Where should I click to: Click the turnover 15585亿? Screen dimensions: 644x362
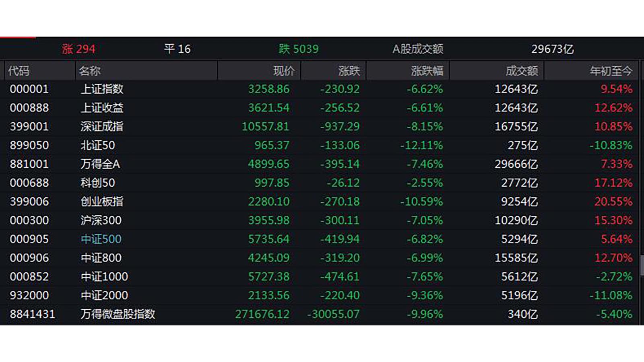516,258
